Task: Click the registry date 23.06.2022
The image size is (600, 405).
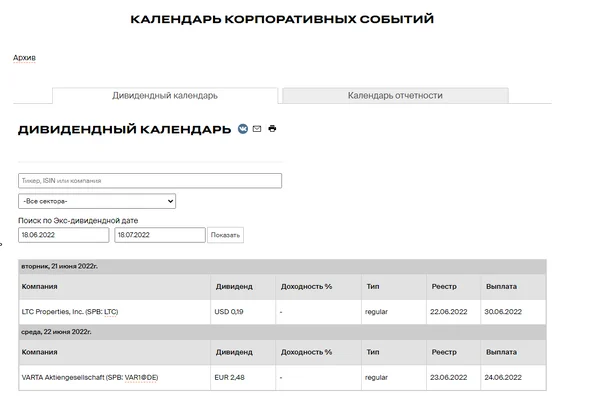Action: click(448, 378)
